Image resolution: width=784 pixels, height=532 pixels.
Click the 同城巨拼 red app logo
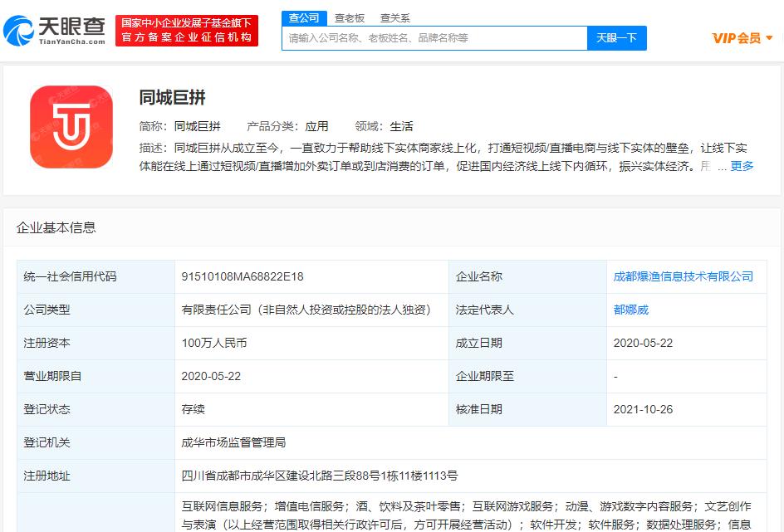(x=71, y=127)
